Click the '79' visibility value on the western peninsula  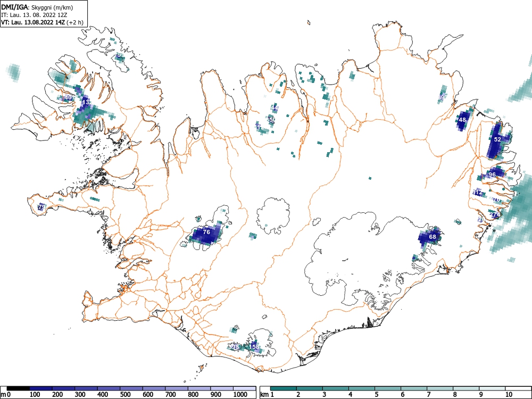[x=41, y=206]
